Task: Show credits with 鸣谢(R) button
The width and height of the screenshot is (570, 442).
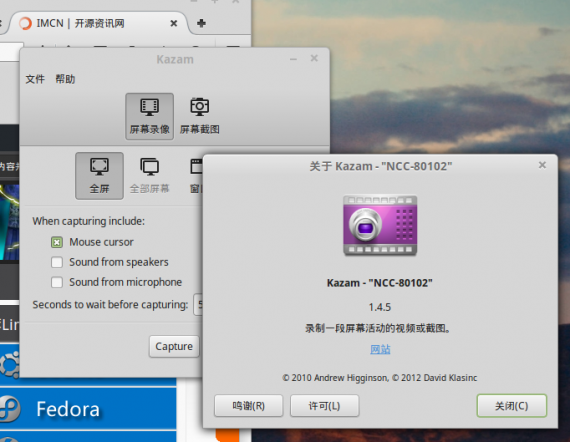Action: pyautogui.click(x=249, y=406)
